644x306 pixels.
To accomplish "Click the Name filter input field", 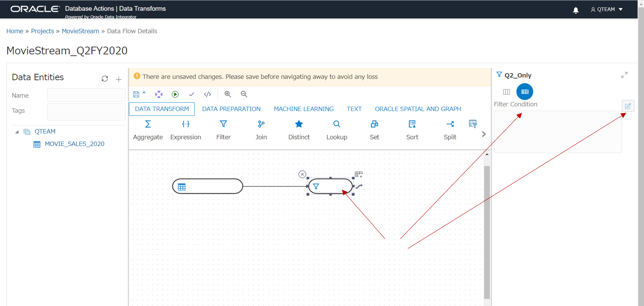I will [x=86, y=95].
